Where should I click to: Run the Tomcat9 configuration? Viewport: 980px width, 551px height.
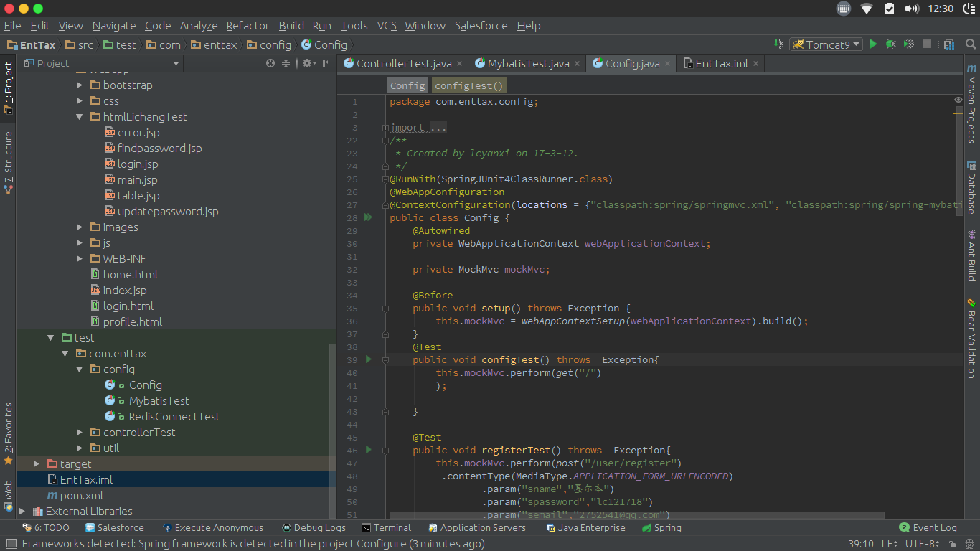pos(873,44)
